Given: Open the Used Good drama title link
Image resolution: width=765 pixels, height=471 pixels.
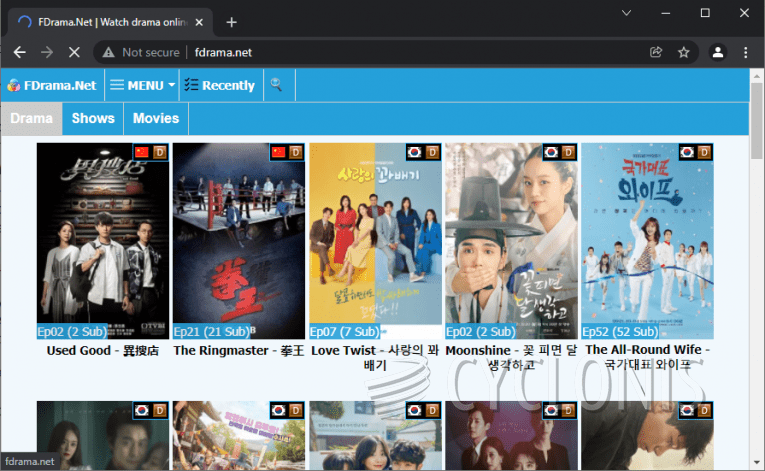Looking at the screenshot, I should 103,350.
